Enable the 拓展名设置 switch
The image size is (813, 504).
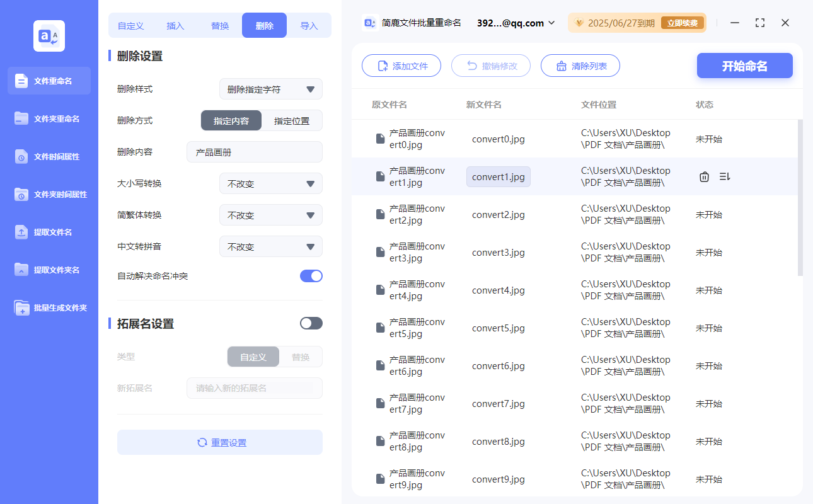[311, 323]
